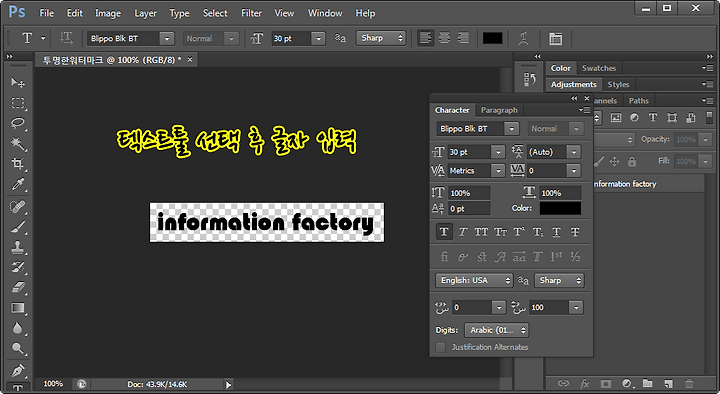Open the File menu
720x394 pixels.
(46, 13)
